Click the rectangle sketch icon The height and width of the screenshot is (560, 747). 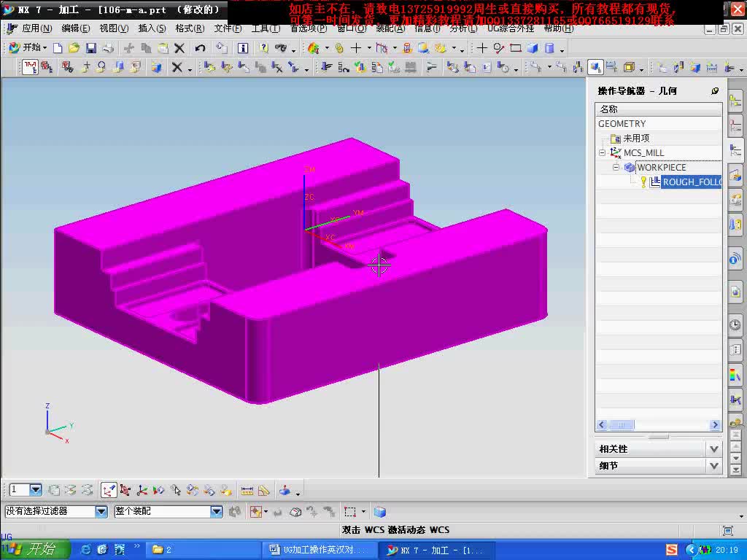pos(516,48)
